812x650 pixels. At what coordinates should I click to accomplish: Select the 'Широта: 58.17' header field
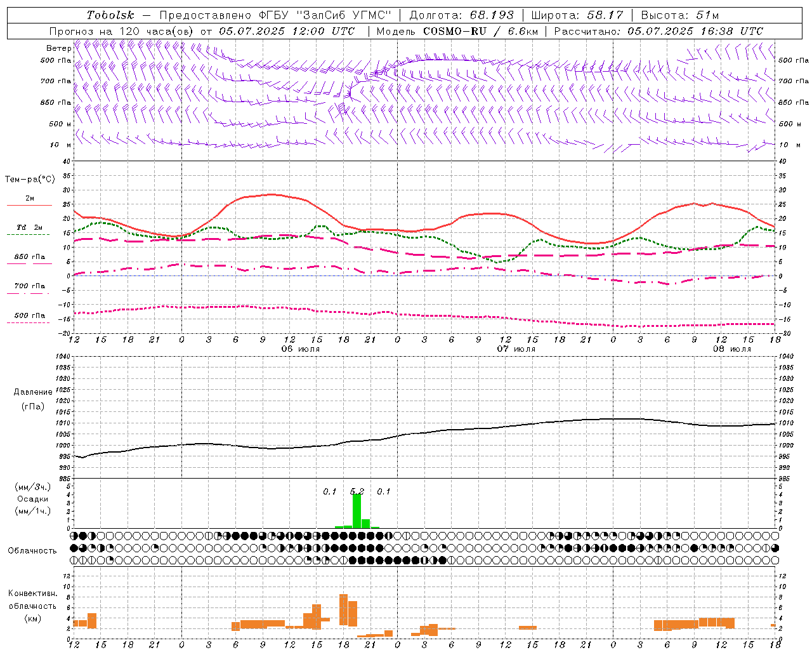click(x=577, y=15)
